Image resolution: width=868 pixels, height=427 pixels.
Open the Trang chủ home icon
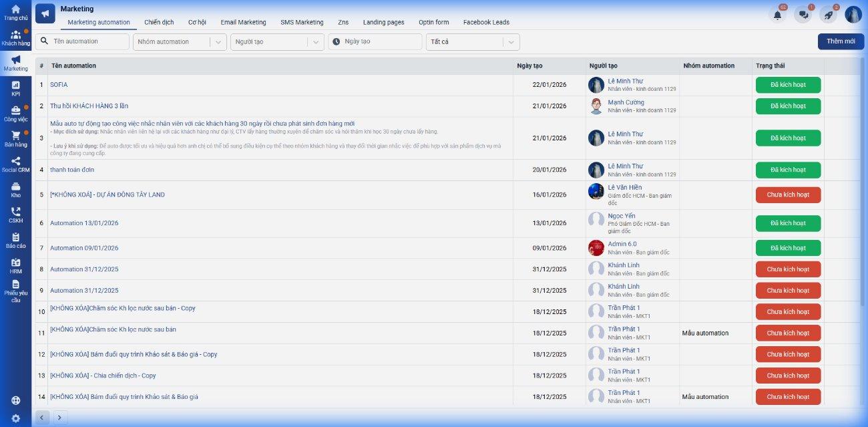pos(15,10)
